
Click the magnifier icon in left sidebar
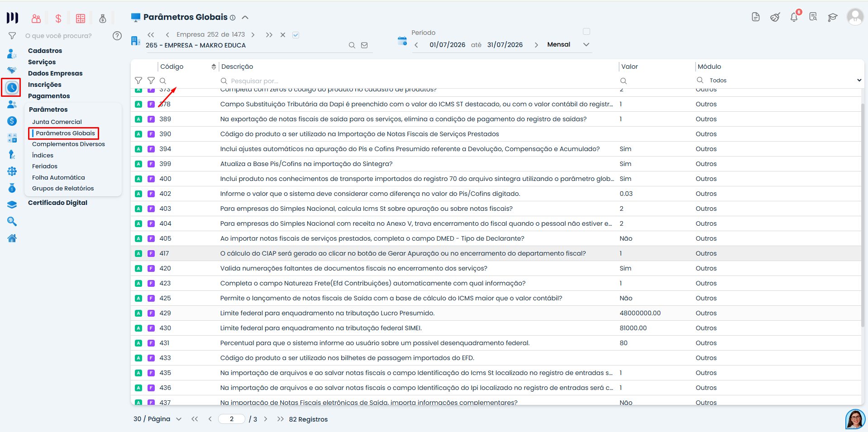point(12,221)
